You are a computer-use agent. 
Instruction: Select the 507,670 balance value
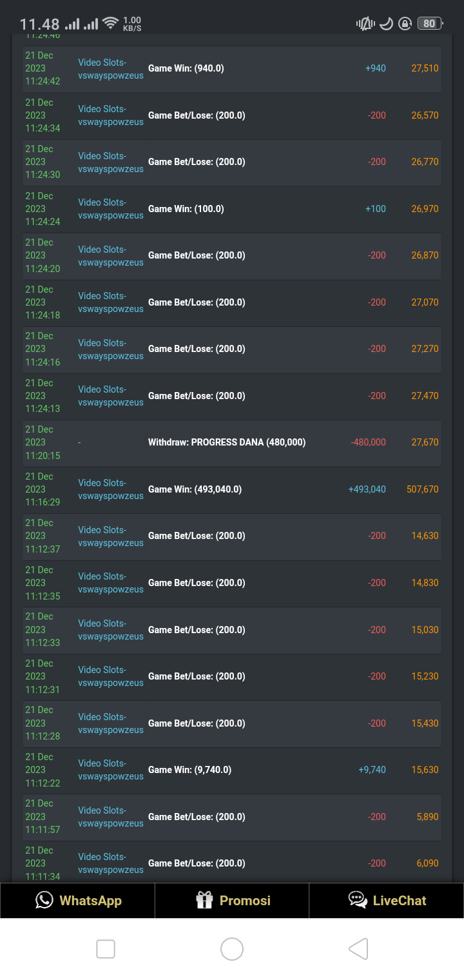click(x=422, y=489)
